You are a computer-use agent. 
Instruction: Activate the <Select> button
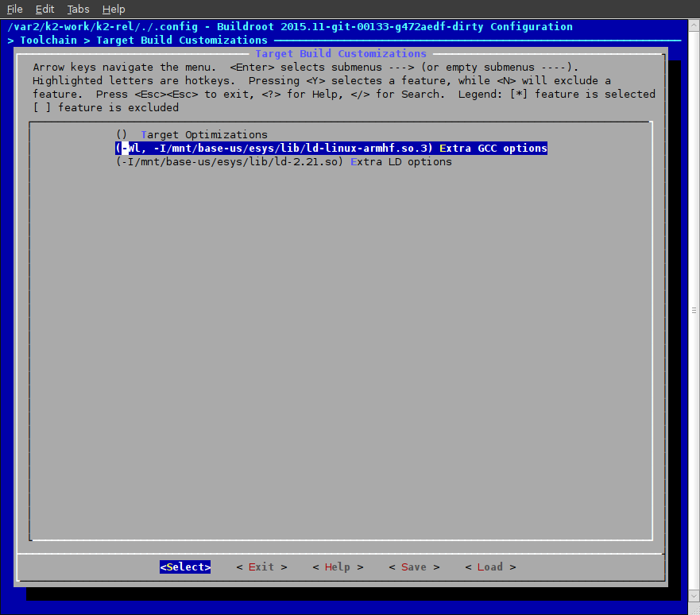point(185,567)
